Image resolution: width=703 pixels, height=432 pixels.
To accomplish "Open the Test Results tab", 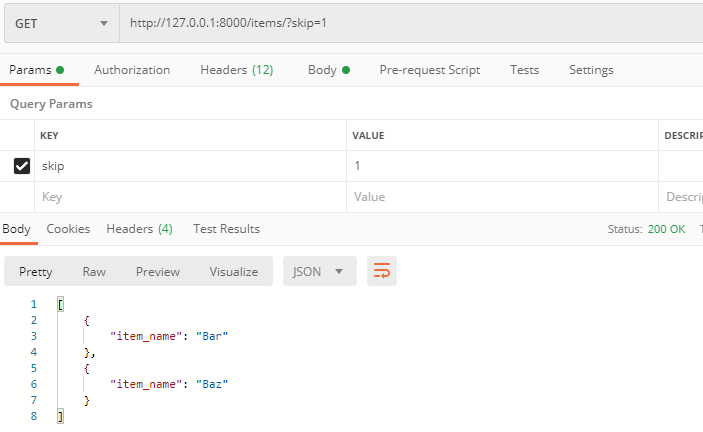I will pos(226,229).
